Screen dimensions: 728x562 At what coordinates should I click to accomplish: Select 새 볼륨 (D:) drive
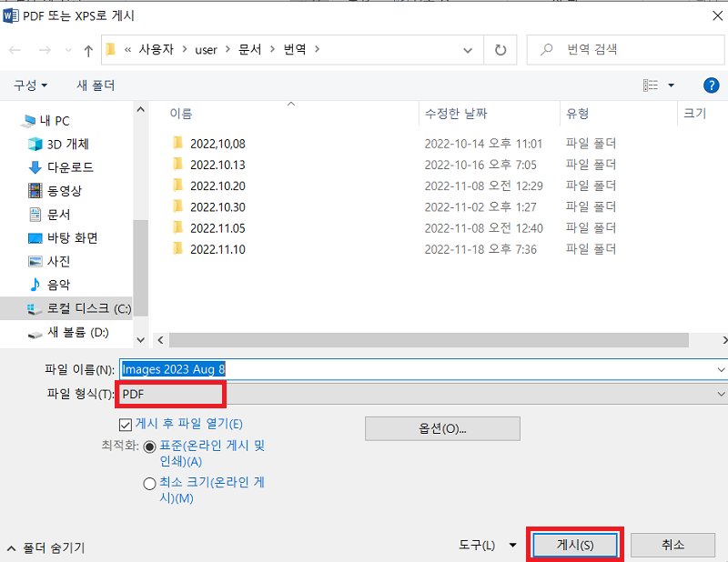78,332
